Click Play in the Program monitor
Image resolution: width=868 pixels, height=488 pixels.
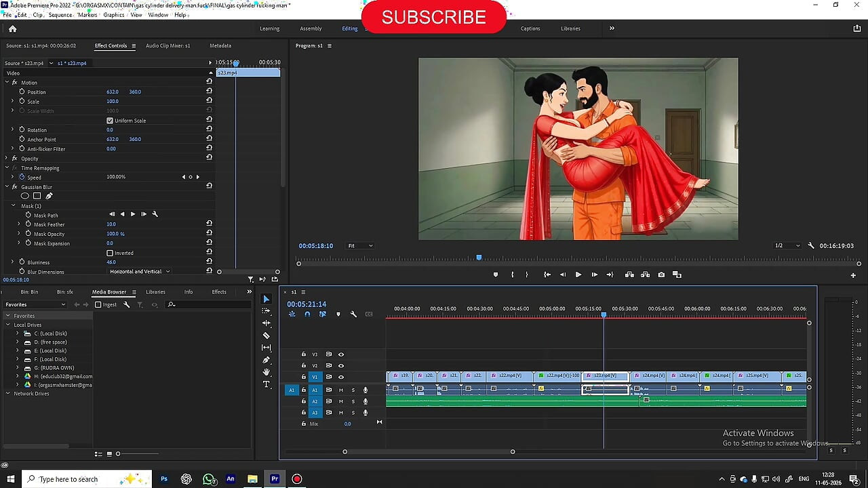point(578,274)
